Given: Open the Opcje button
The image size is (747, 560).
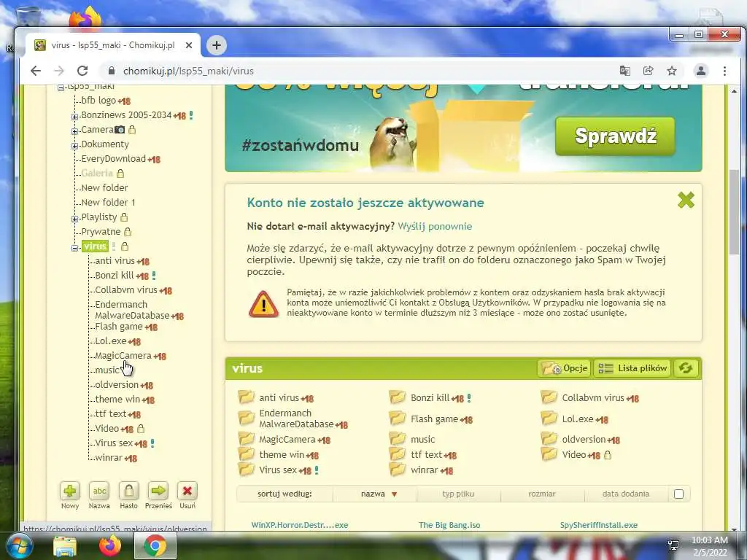Looking at the screenshot, I should [x=565, y=368].
